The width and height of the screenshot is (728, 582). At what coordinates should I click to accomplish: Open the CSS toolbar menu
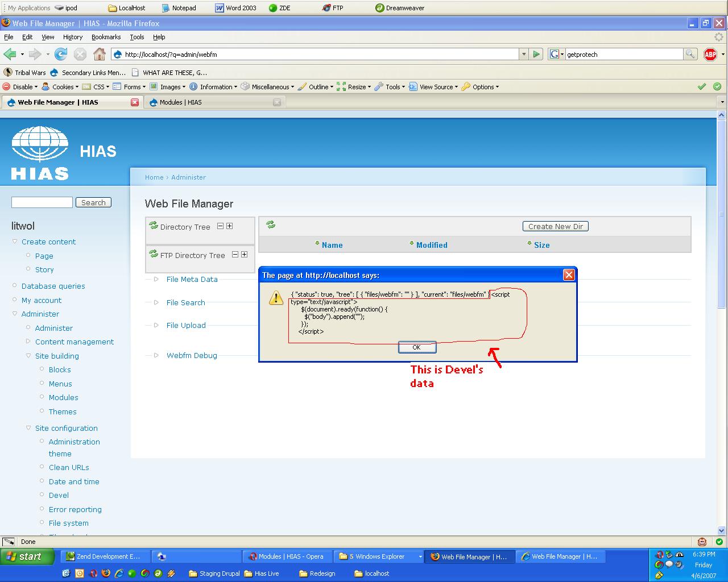point(96,87)
